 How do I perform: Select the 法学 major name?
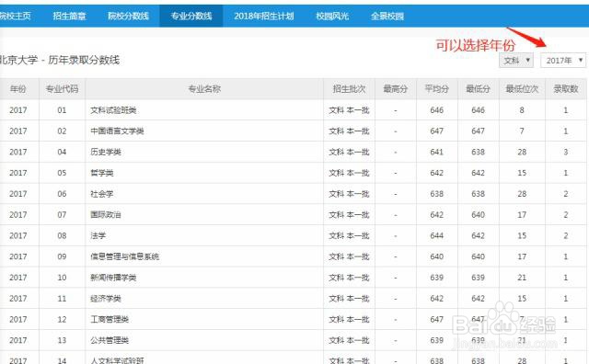[98, 235]
